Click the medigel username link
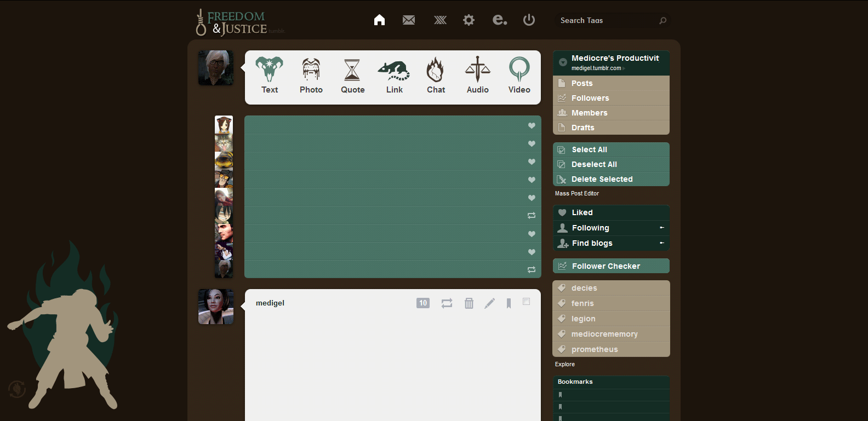868x421 pixels. (270, 303)
